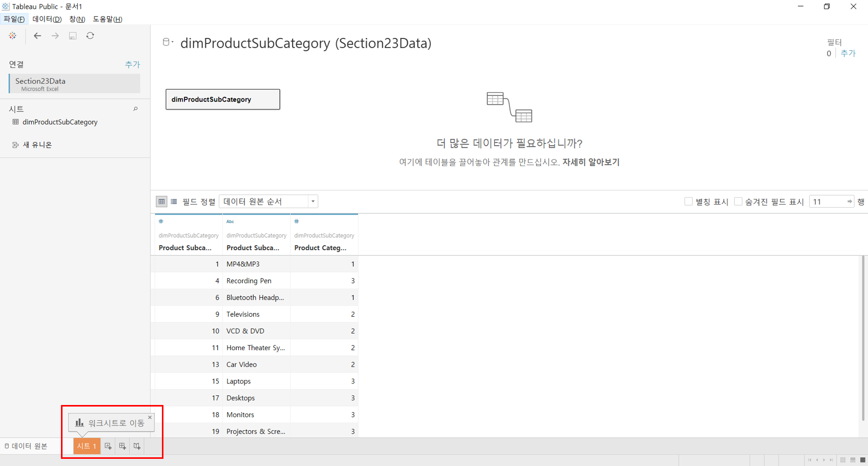
Task: Open the 창 menu
Action: point(77,19)
